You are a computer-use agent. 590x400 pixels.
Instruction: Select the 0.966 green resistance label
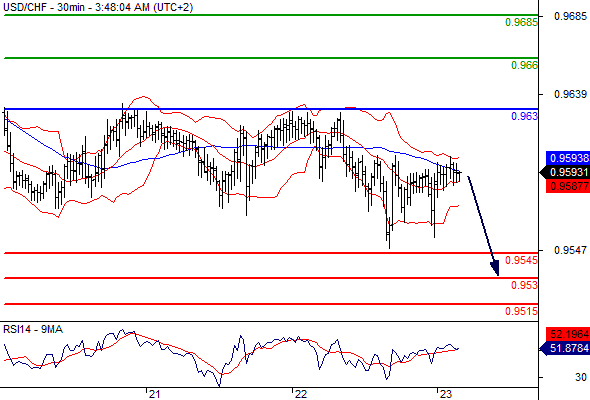coord(524,65)
